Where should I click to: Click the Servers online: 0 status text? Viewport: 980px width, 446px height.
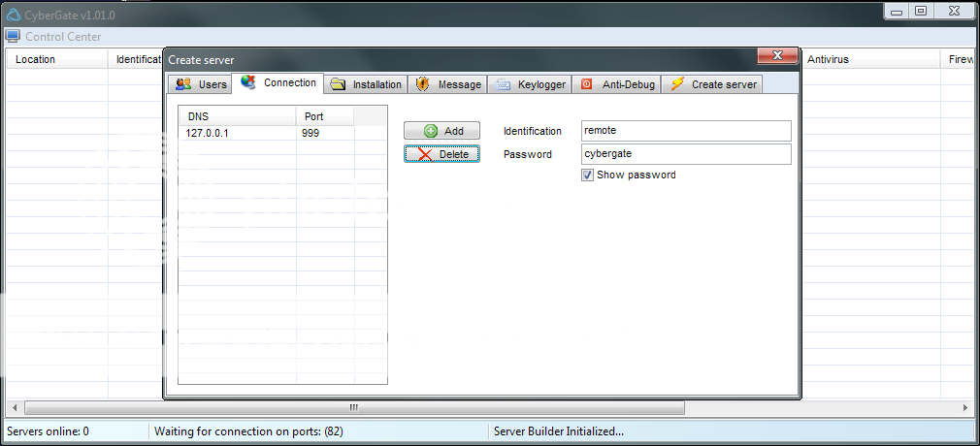tap(49, 431)
